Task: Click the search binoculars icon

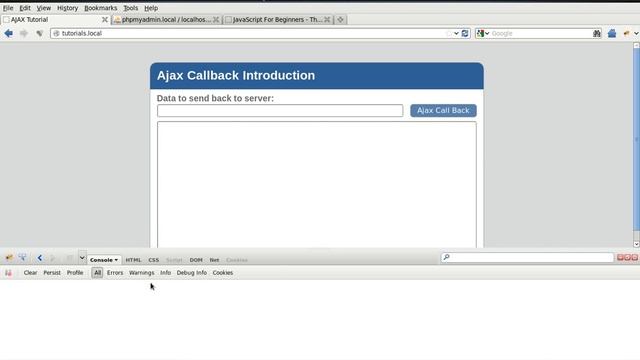Action: 597,33
